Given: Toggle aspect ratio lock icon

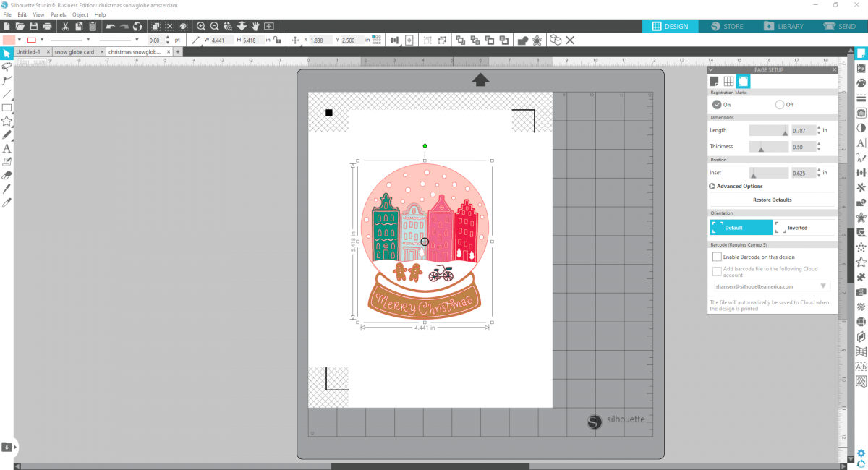Looking at the screenshot, I should [278, 40].
